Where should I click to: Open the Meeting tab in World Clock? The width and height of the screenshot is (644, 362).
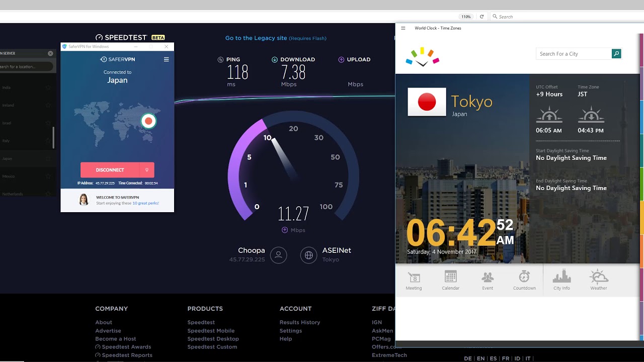[414, 281]
